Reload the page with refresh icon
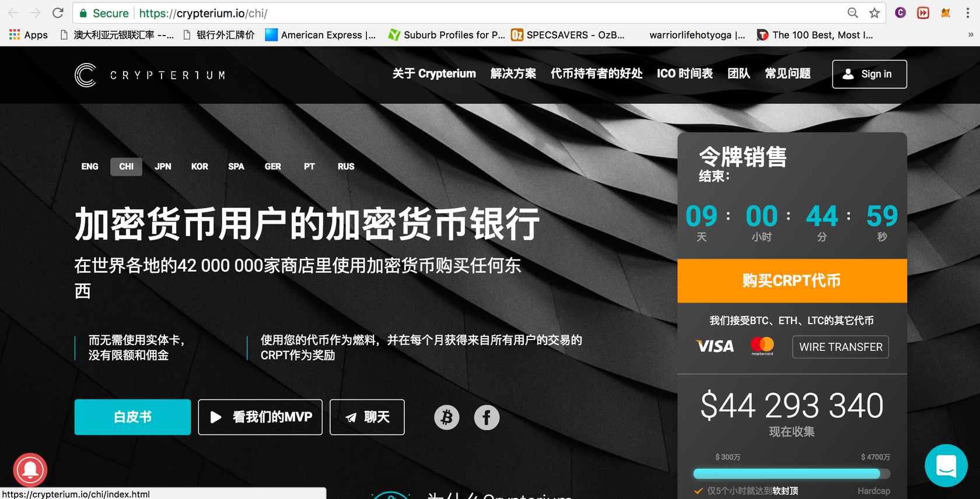This screenshot has height=499, width=980. [58, 13]
